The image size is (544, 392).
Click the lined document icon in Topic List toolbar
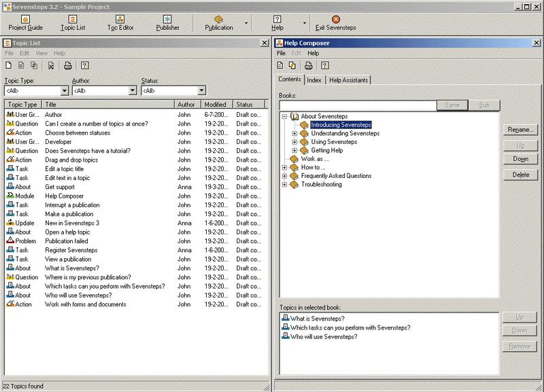(21, 65)
